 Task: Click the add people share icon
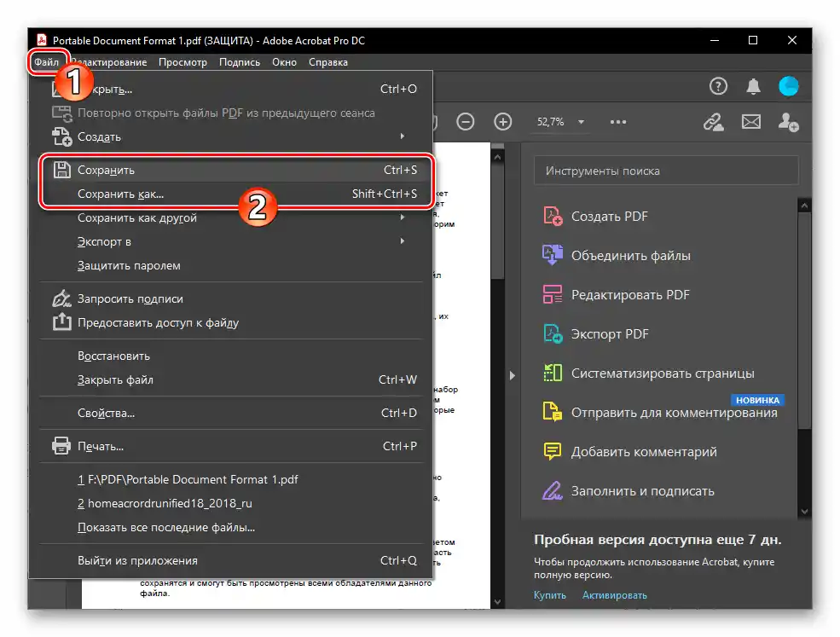pyautogui.click(x=788, y=122)
